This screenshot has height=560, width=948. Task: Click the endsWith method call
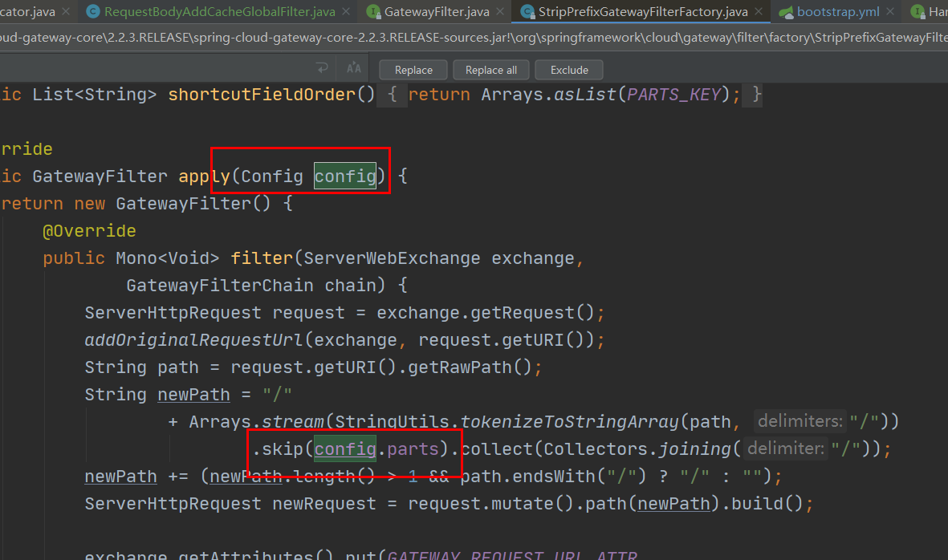(x=554, y=477)
